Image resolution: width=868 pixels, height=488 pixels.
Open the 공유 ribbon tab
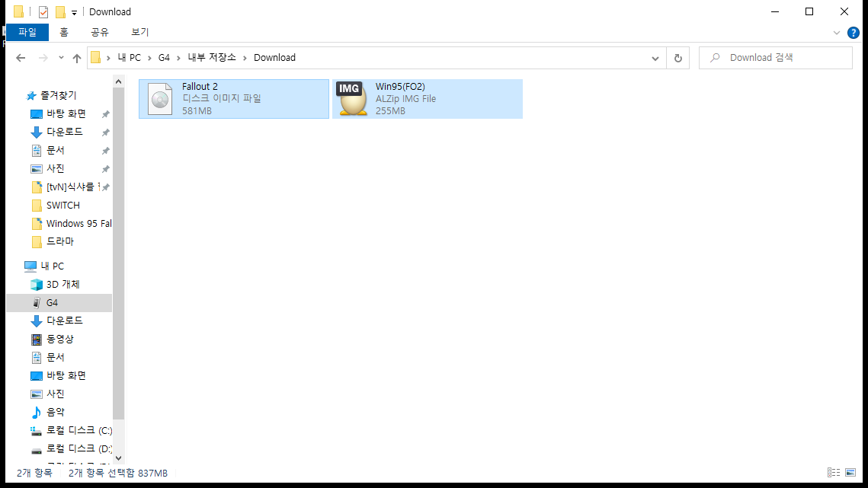(100, 32)
